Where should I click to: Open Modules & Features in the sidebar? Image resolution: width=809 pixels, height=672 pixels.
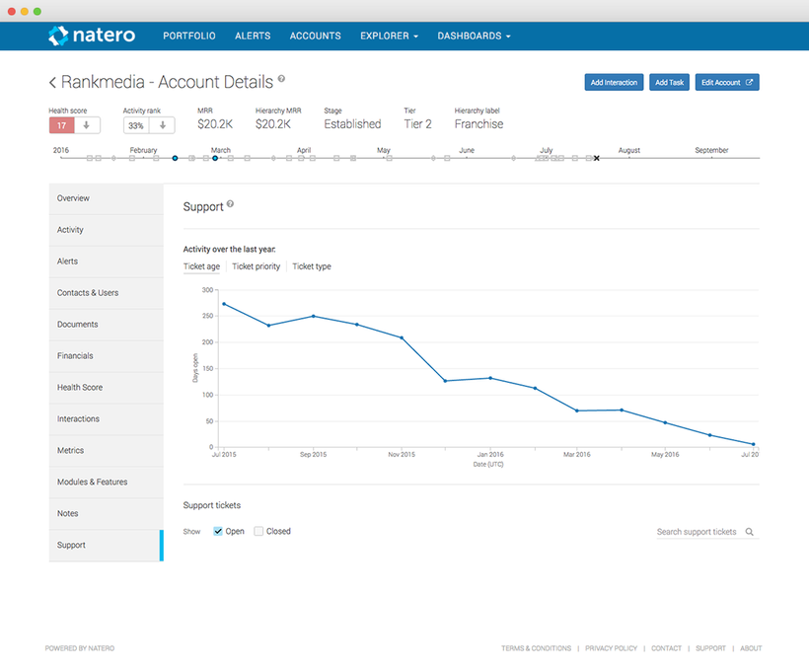(x=107, y=483)
